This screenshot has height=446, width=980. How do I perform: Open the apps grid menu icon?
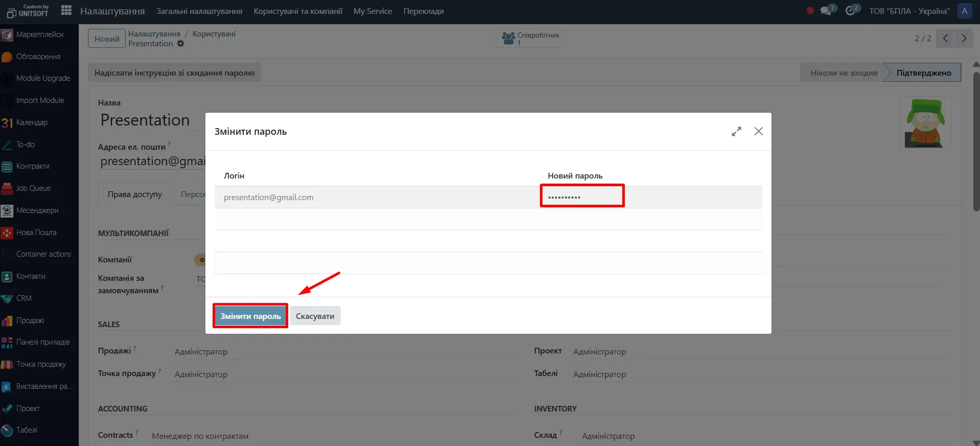[x=66, y=10]
